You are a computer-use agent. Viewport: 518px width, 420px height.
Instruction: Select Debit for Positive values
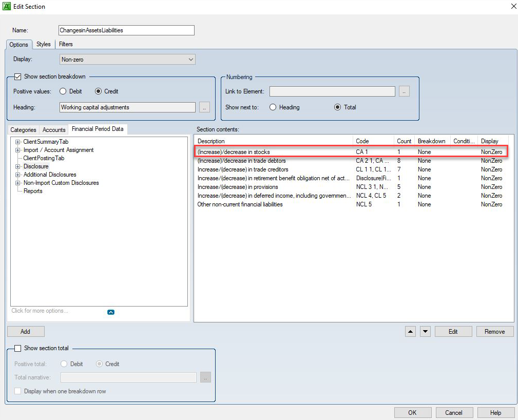tap(63, 91)
